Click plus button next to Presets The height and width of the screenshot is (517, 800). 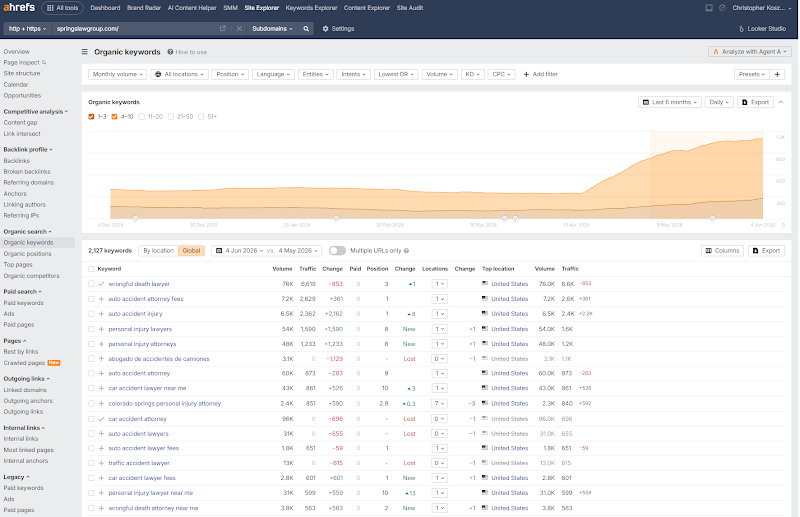pyautogui.click(x=777, y=75)
